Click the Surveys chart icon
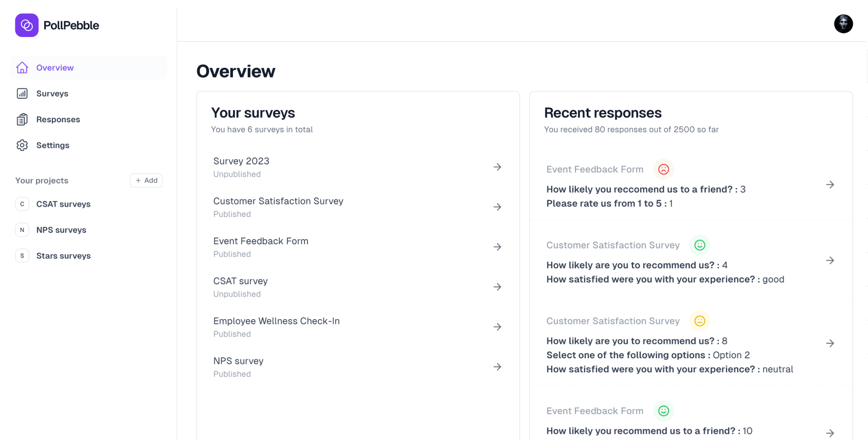 tap(22, 94)
